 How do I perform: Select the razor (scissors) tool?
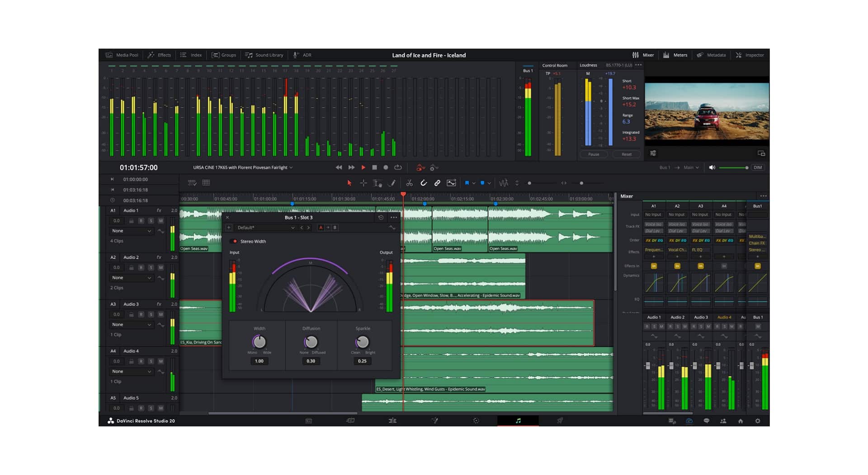pos(409,183)
